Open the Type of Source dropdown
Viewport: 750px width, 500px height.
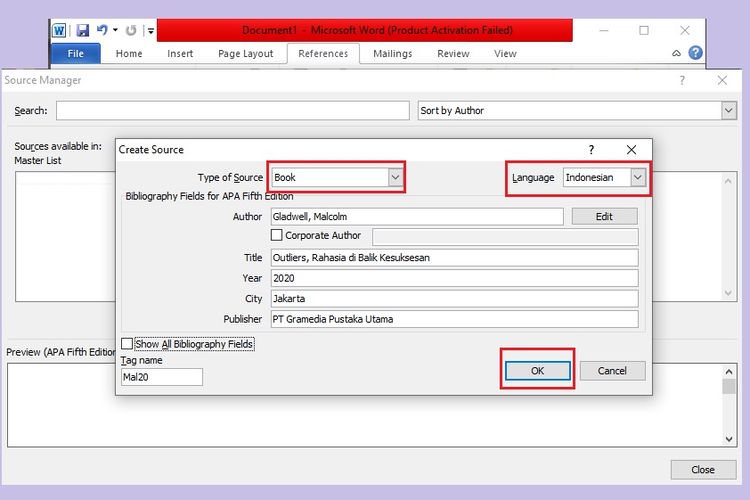click(x=395, y=178)
